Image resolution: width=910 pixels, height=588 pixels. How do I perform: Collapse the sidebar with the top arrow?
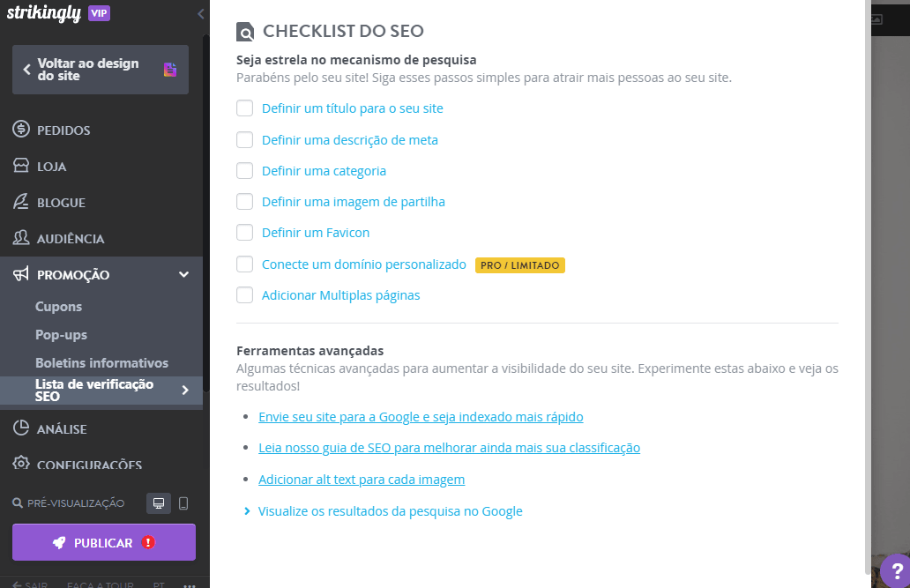[x=200, y=14]
